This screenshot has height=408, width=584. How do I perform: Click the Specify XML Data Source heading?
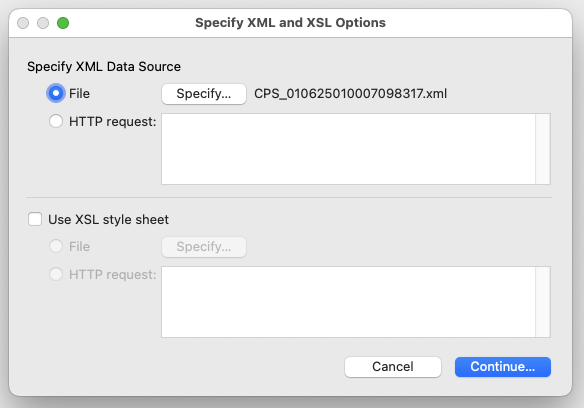click(104, 66)
